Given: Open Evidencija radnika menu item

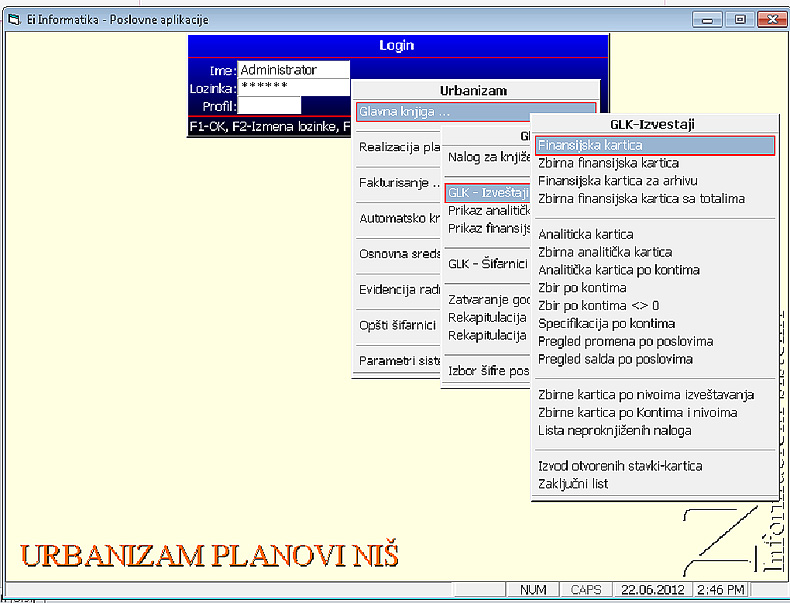Looking at the screenshot, I should click(400, 289).
